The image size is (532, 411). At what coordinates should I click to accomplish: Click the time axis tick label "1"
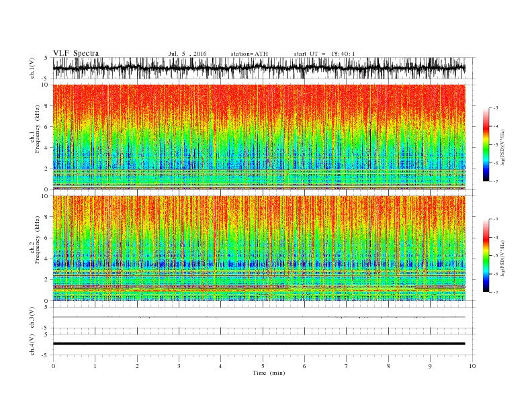click(x=95, y=366)
